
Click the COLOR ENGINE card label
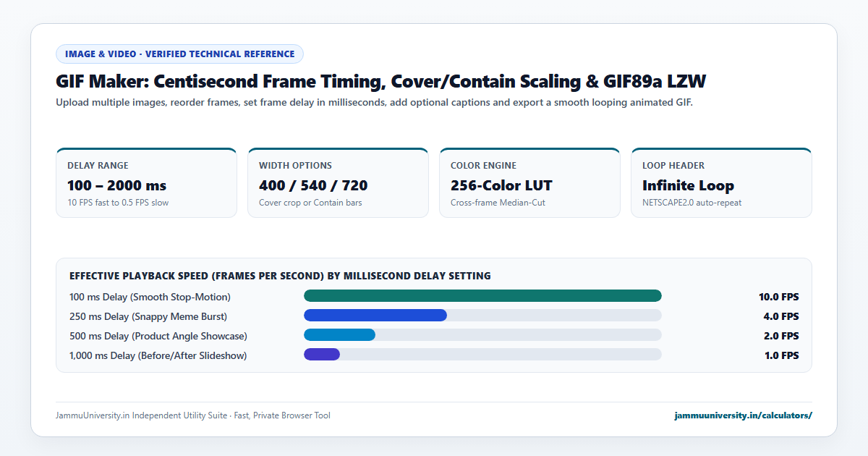pyautogui.click(x=483, y=166)
